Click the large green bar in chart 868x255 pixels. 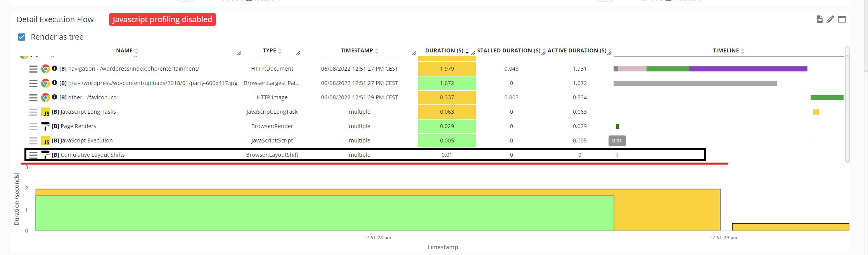(324, 213)
